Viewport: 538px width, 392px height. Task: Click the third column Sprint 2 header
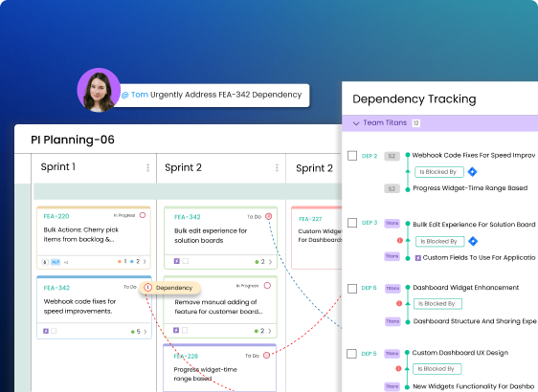click(314, 168)
